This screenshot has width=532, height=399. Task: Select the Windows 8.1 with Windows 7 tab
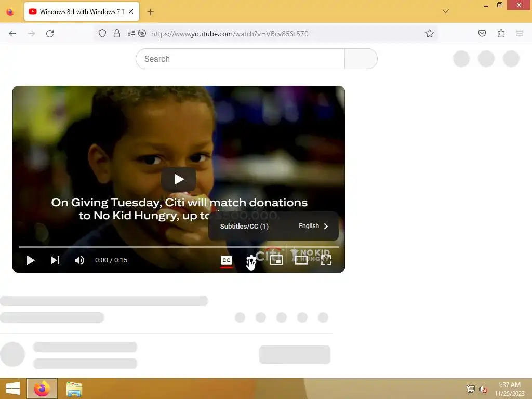point(82,12)
